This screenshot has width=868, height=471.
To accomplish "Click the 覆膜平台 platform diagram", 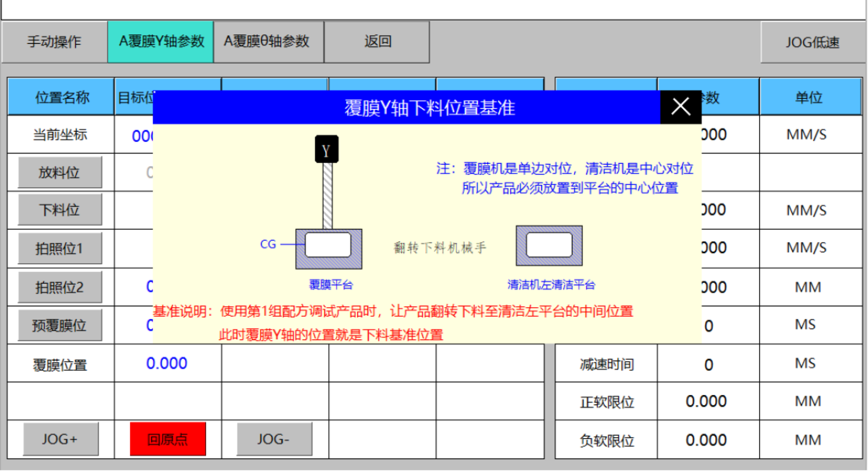I will click(x=328, y=248).
